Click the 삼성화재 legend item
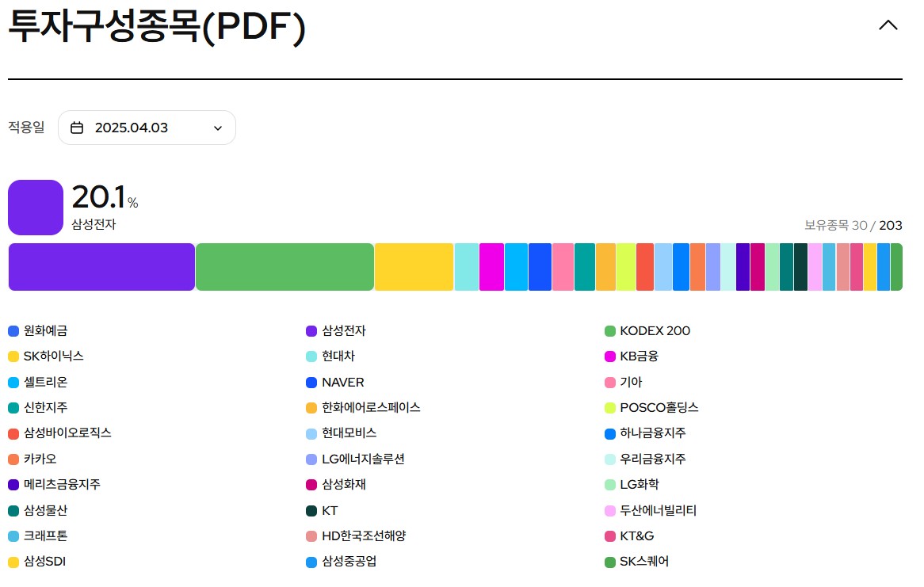Screen dimensions: 924x587 [337, 484]
